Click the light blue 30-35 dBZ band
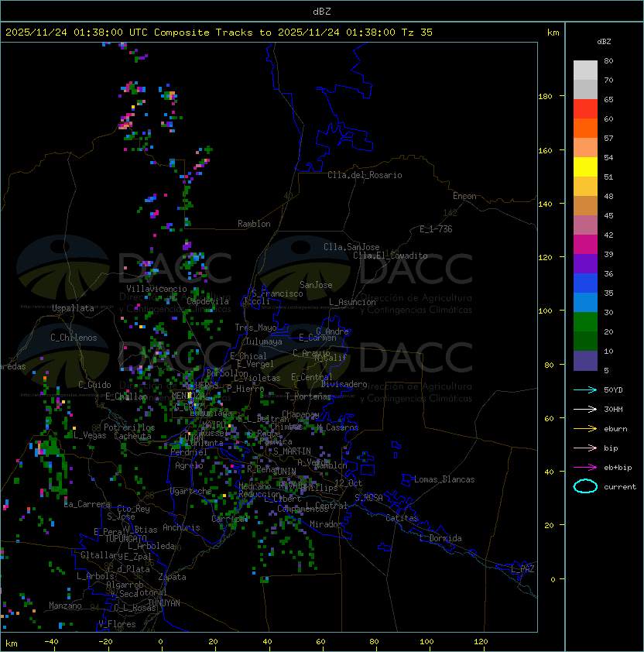 [585, 302]
